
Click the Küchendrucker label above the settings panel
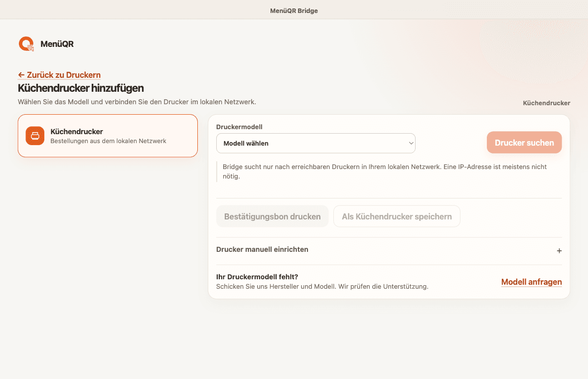(546, 103)
